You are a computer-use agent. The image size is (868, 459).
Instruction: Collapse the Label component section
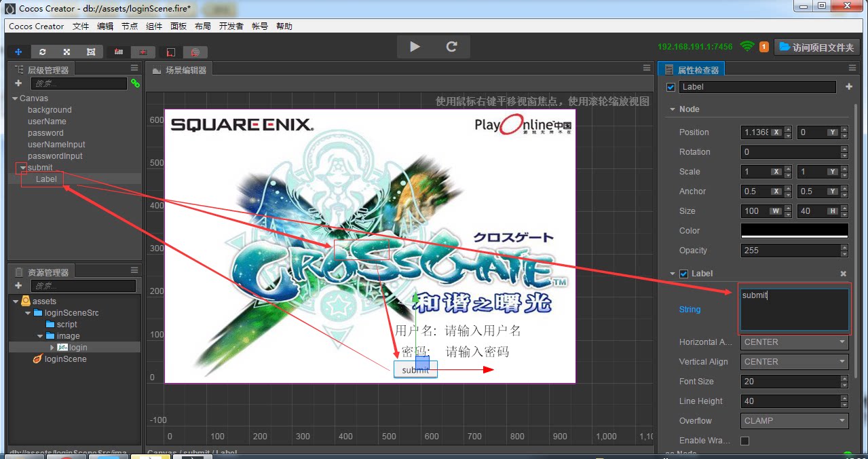click(x=673, y=274)
